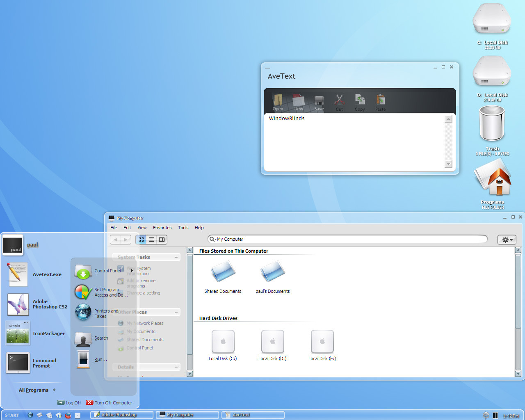Open the Run... dialog from Start menu

point(91,360)
